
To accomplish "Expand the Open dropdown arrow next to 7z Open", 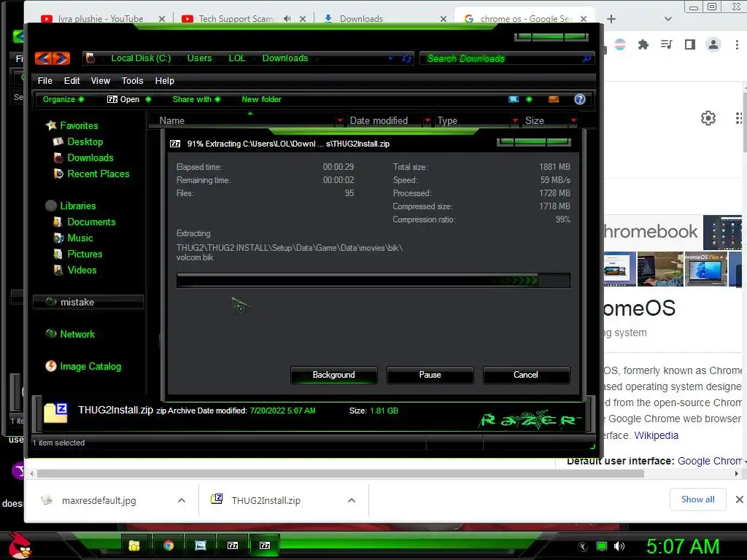I will [x=148, y=99].
